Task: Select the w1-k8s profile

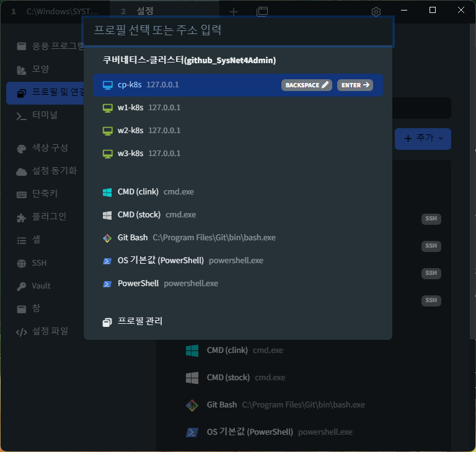Action: coord(238,108)
